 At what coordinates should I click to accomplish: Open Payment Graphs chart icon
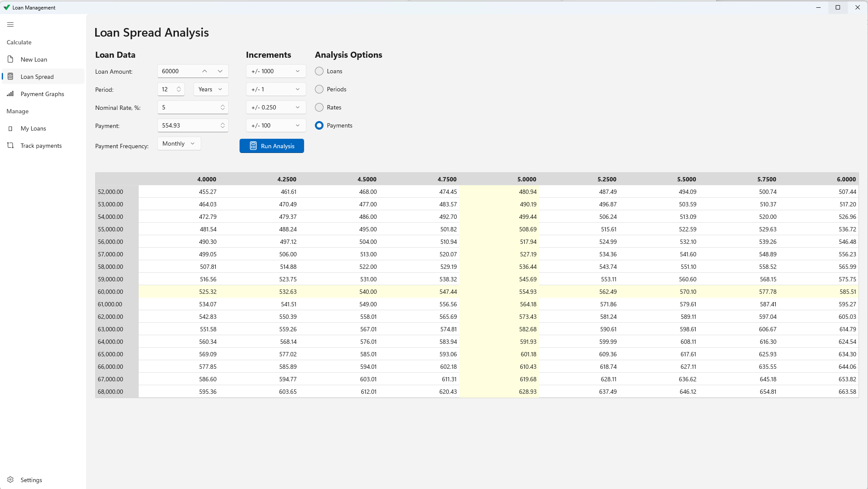click(x=10, y=94)
